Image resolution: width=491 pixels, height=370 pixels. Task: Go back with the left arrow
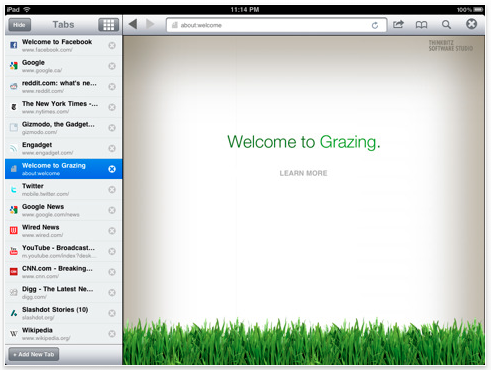[x=133, y=24]
